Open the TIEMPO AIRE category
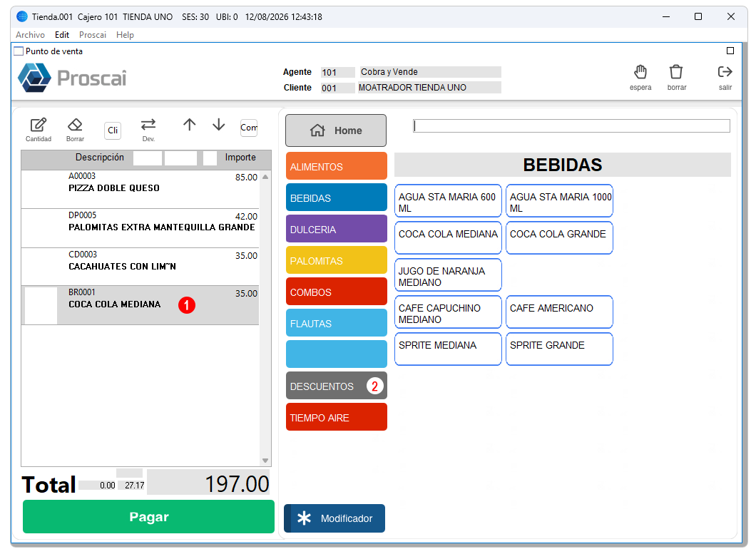Viewport: 756px width, 554px height. (336, 416)
